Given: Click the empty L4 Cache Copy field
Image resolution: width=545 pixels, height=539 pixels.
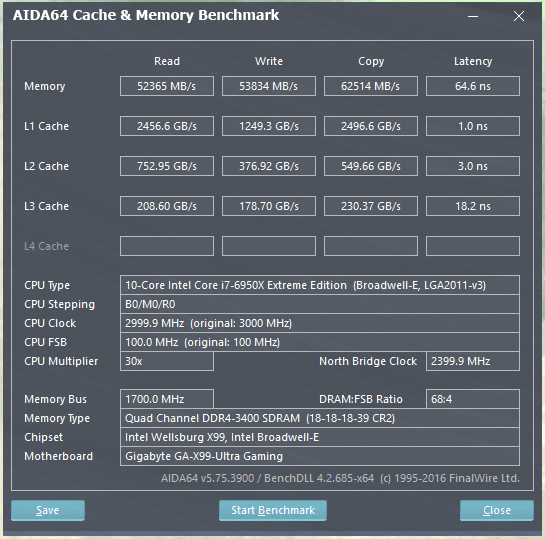Looking at the screenshot, I should tap(371, 246).
